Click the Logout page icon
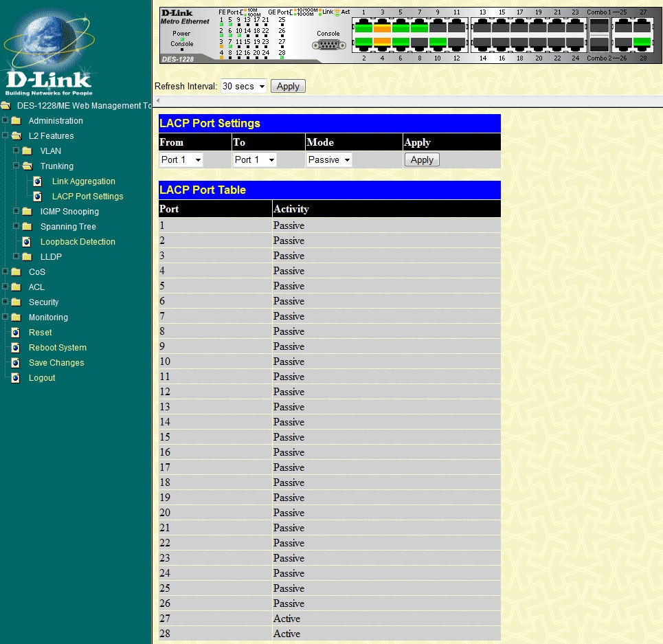The image size is (663, 644). click(16, 378)
